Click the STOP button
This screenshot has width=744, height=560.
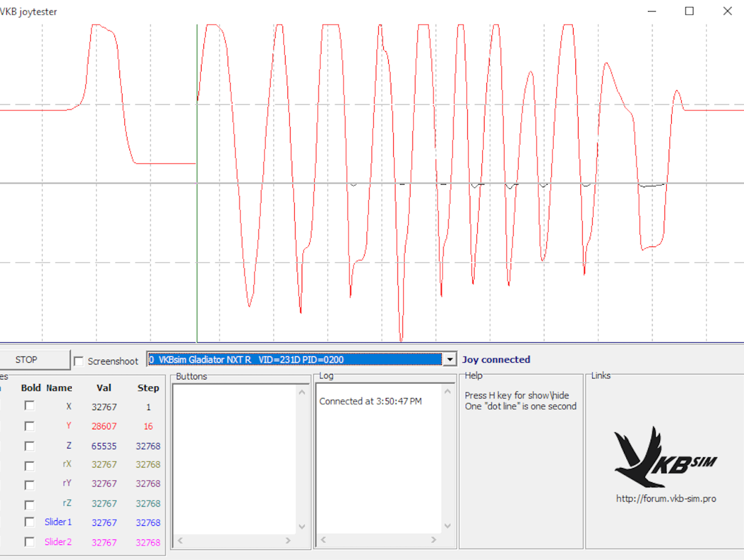tap(34, 360)
